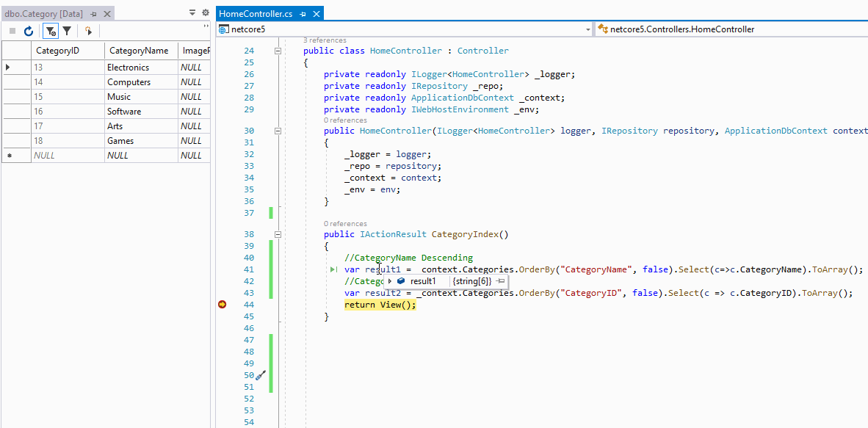This screenshot has height=428, width=868.
Task: Select the Computers cell
Action: [x=140, y=82]
